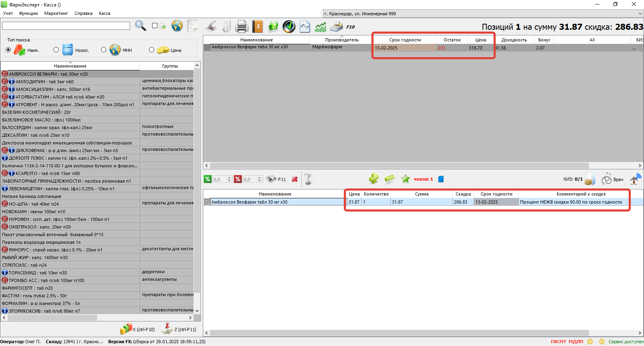This screenshot has height=346, width=644.
Task: Click the green bar chart growth icon
Action: click(x=320, y=27)
